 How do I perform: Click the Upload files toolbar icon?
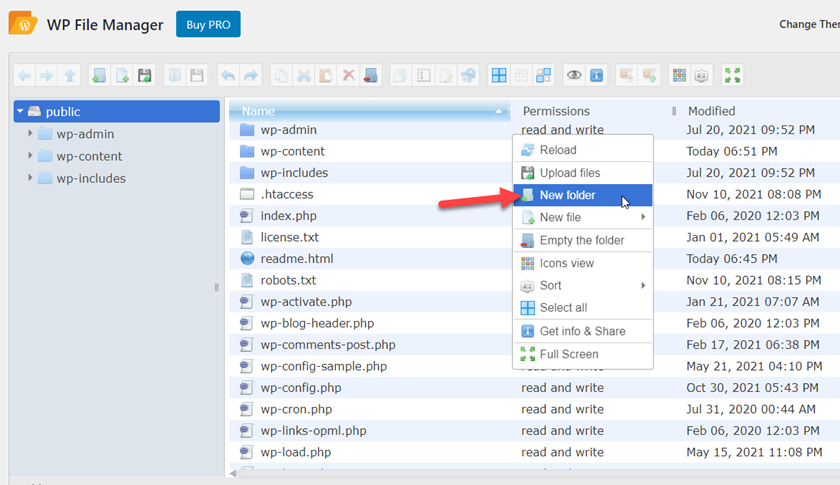tap(145, 76)
